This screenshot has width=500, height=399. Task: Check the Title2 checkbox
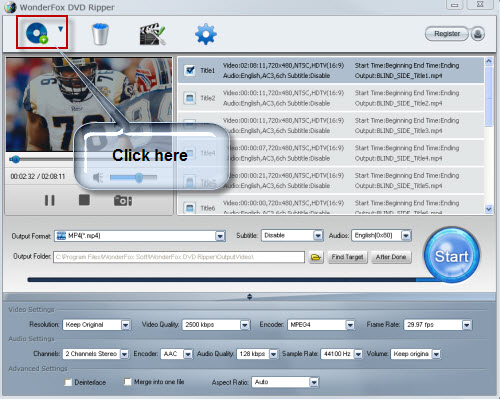click(x=190, y=98)
